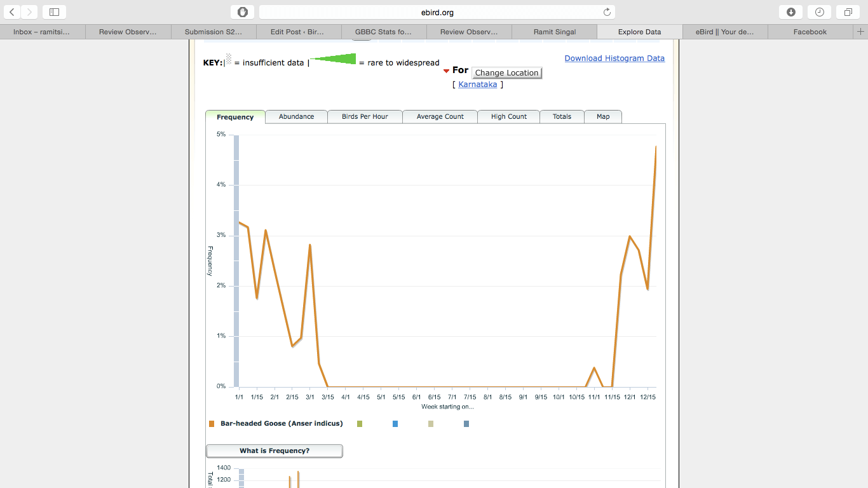Show Safari downloads list
The image size is (868, 488).
pos(791,12)
